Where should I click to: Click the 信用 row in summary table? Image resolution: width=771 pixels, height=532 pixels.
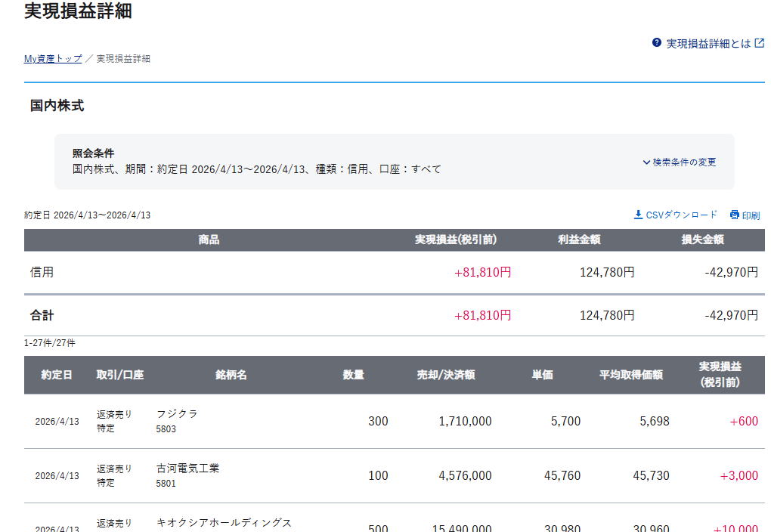click(42, 272)
